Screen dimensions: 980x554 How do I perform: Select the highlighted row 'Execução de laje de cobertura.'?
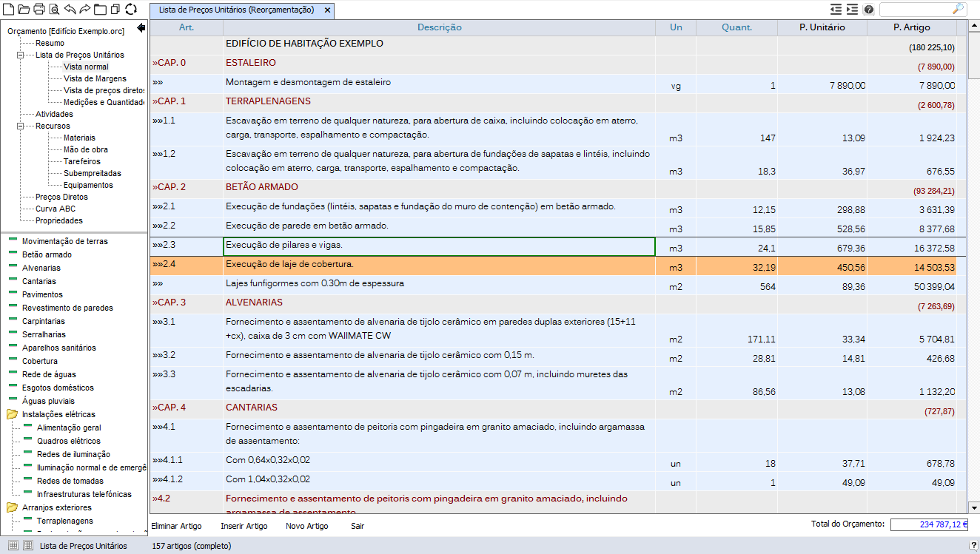point(558,265)
